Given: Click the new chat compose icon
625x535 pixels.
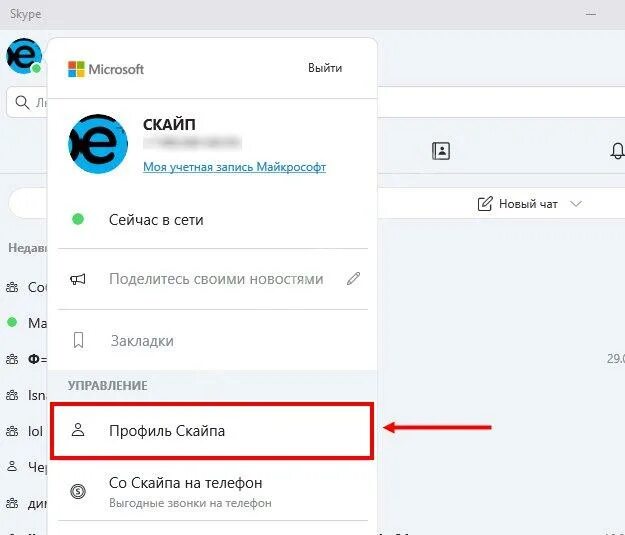Looking at the screenshot, I should (x=485, y=204).
